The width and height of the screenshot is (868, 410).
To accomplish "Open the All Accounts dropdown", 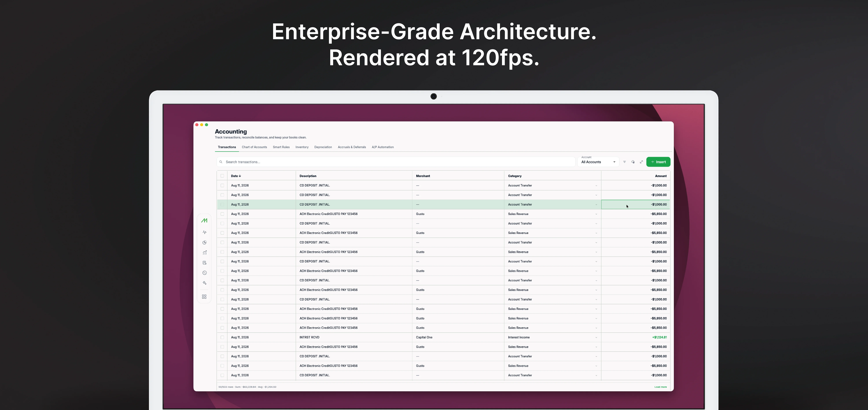I will (598, 162).
